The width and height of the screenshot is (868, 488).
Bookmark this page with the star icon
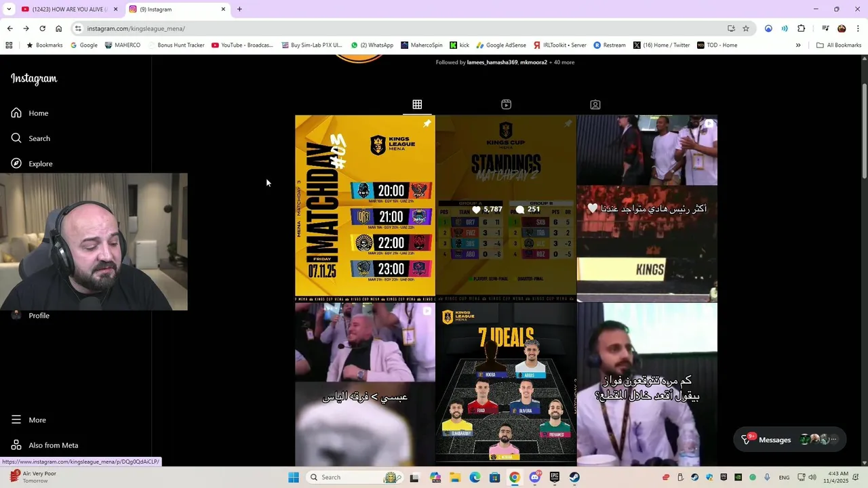click(746, 28)
